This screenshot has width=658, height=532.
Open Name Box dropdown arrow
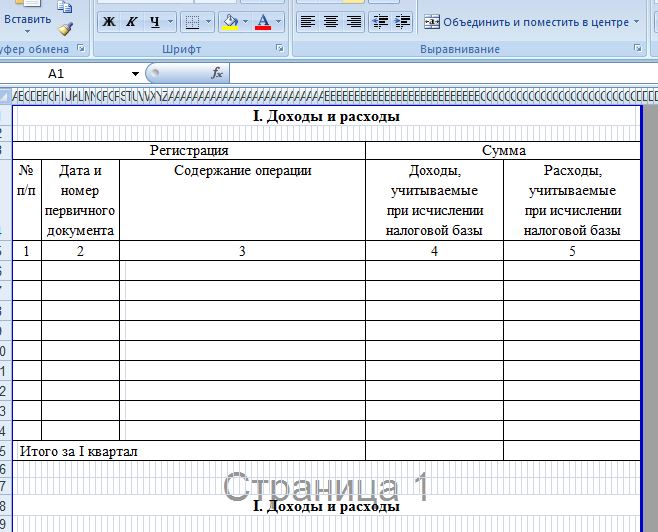click(x=135, y=74)
